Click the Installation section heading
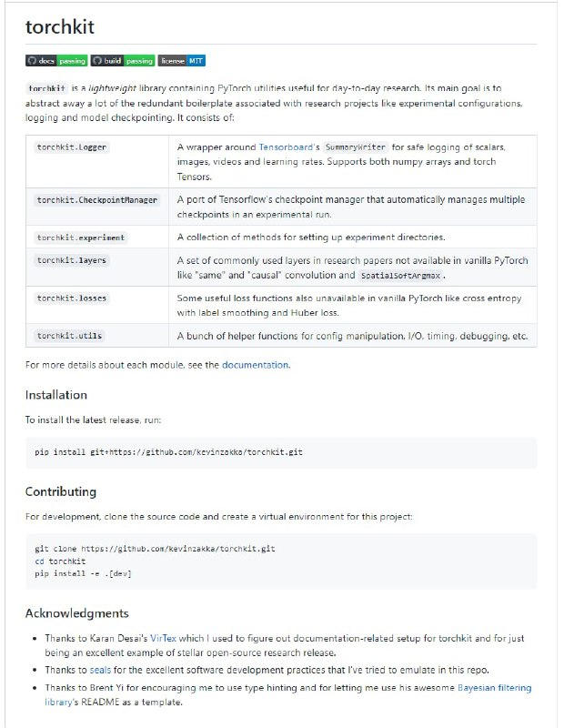 (56, 395)
